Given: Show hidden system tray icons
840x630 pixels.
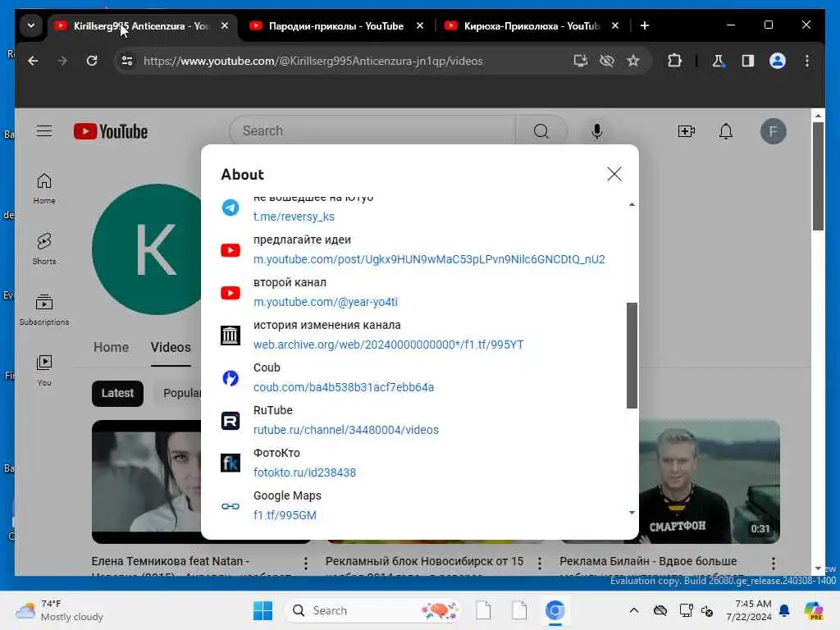Looking at the screenshot, I should (x=634, y=610).
